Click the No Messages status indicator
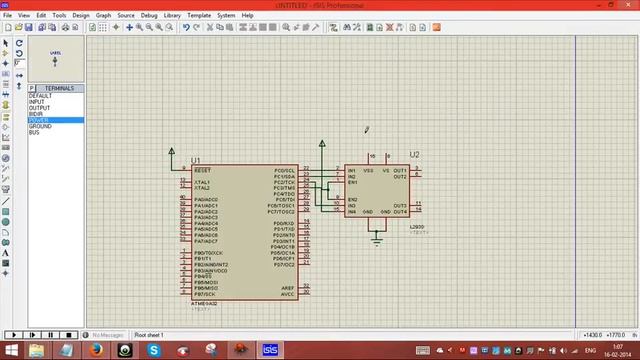Screen dimensions: 640x360 pyautogui.click(x=103, y=335)
